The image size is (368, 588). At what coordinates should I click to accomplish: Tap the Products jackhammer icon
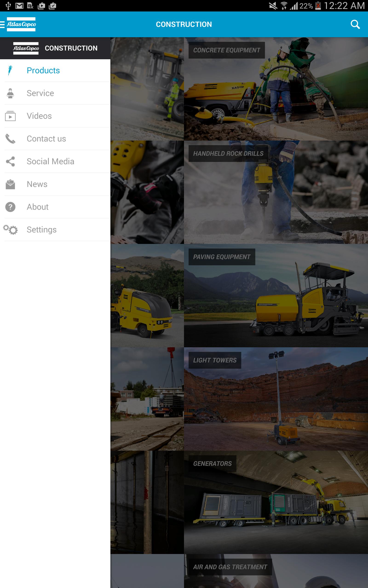pyautogui.click(x=10, y=71)
